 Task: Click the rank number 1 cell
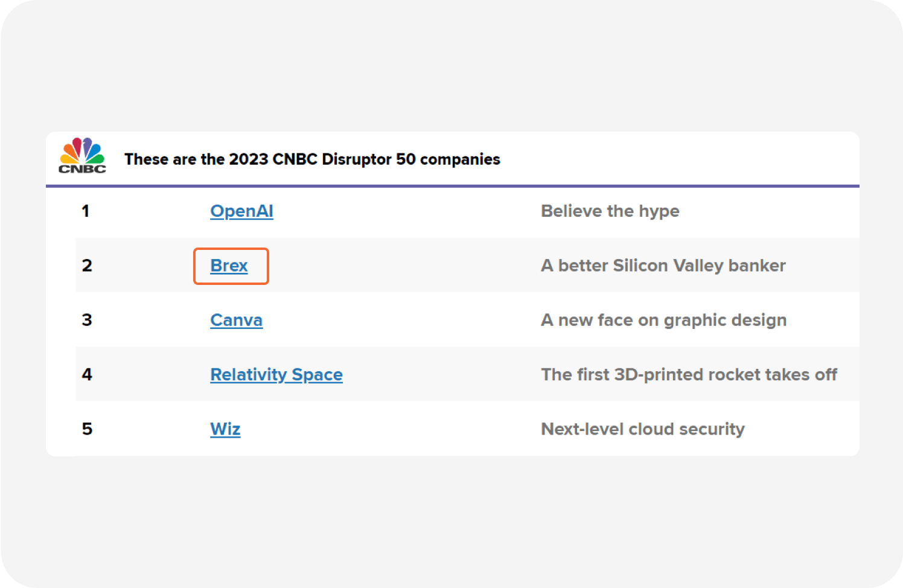86,211
